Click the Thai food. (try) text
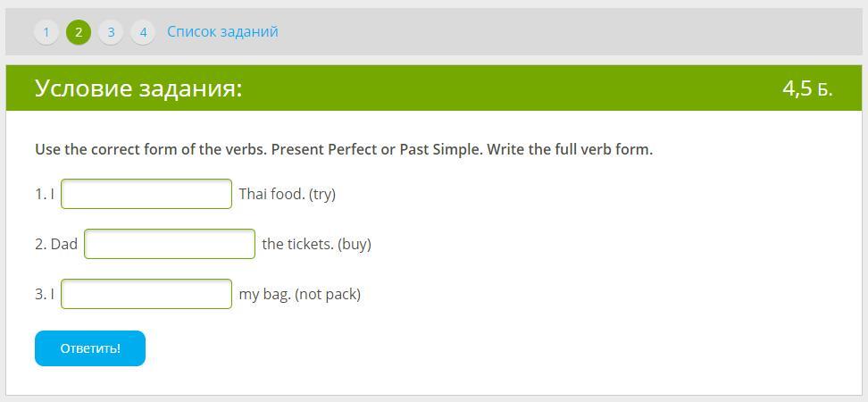This screenshot has width=868, height=402. [287, 194]
